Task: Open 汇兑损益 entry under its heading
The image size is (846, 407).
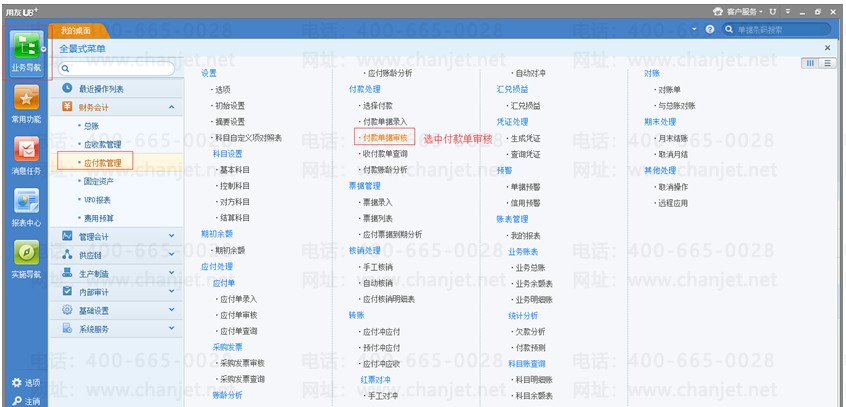Action: (525, 106)
